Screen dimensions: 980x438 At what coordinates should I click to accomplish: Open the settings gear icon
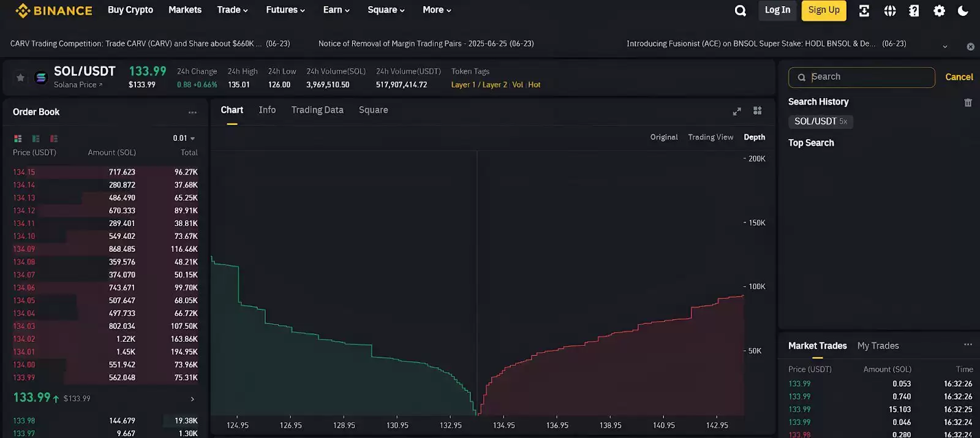click(x=939, y=10)
